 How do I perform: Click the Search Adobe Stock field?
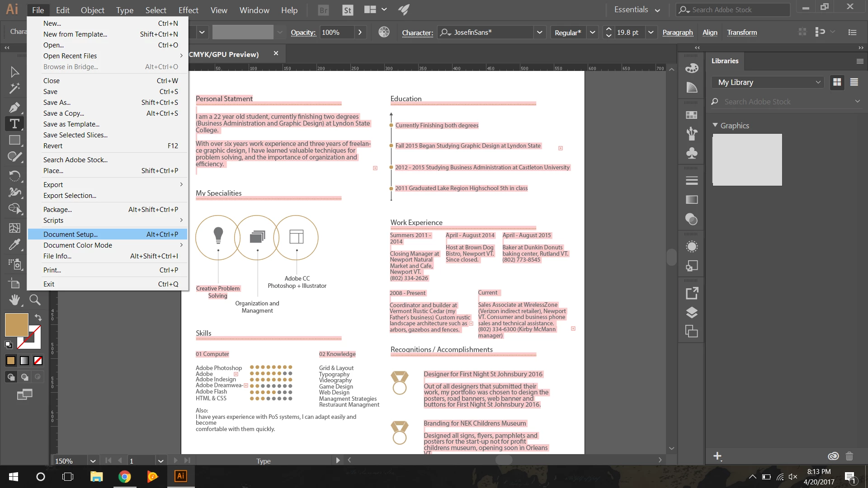coord(732,10)
